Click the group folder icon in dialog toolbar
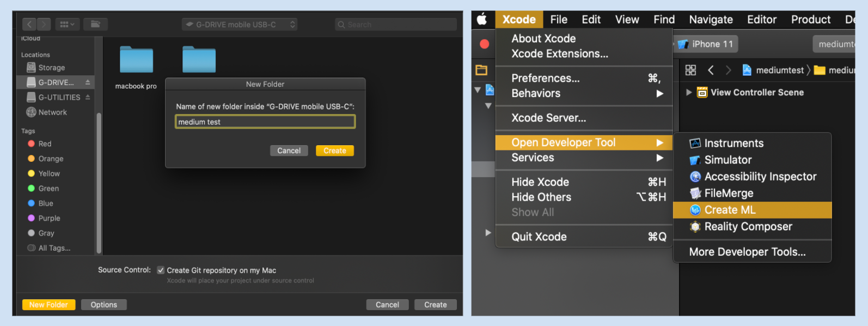This screenshot has width=868, height=326. [95, 24]
